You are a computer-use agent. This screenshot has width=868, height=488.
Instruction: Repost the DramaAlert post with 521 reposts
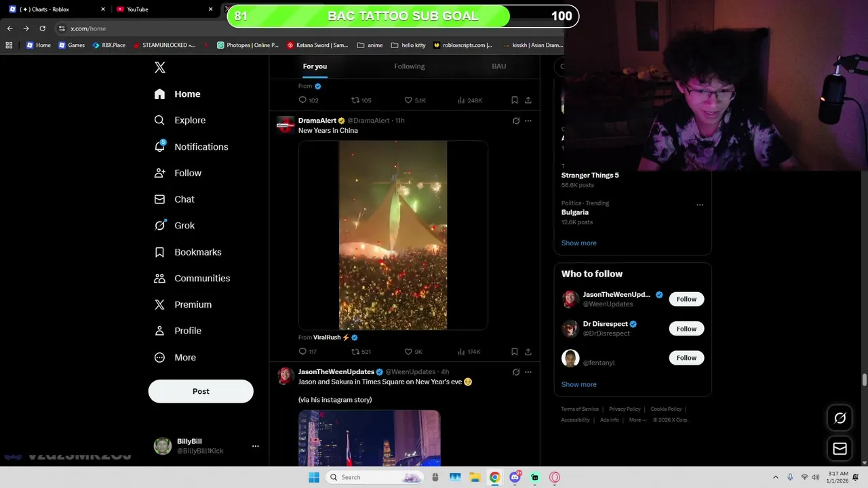coord(361,352)
